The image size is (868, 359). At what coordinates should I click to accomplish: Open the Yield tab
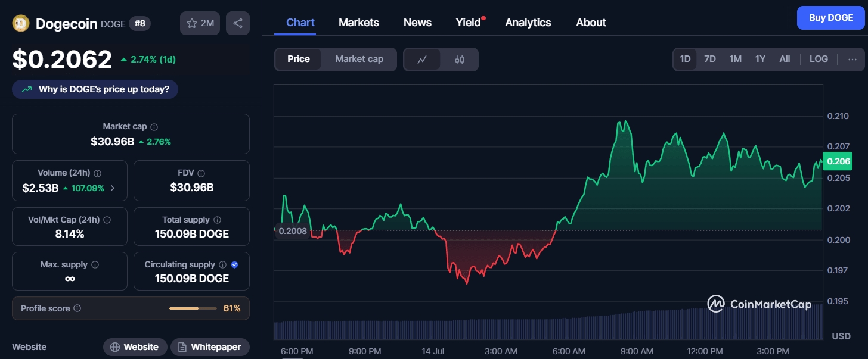coord(469,23)
